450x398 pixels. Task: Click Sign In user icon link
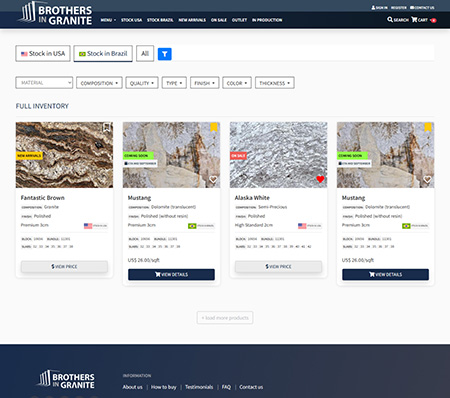coord(379,7)
